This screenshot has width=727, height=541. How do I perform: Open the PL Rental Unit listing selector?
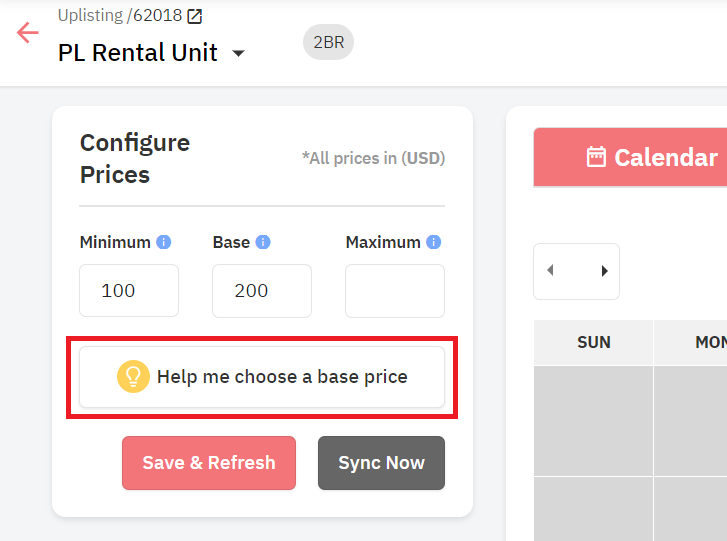point(151,52)
